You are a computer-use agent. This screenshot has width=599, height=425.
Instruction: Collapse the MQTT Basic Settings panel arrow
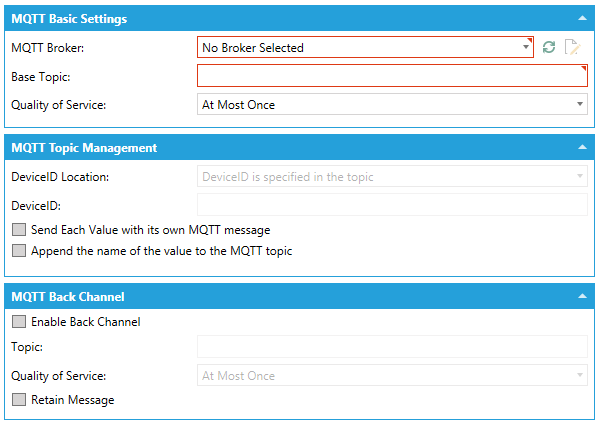tap(582, 18)
